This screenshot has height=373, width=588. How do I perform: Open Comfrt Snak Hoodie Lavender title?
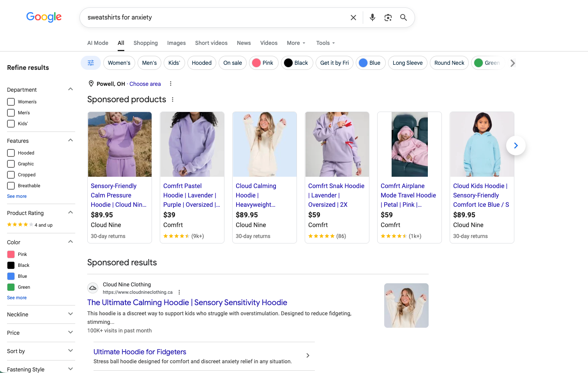336,195
